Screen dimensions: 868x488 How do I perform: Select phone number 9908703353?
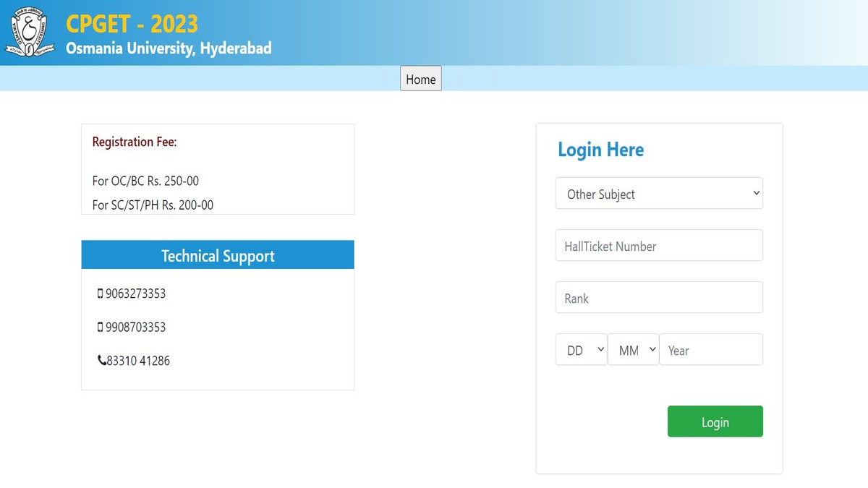point(136,328)
